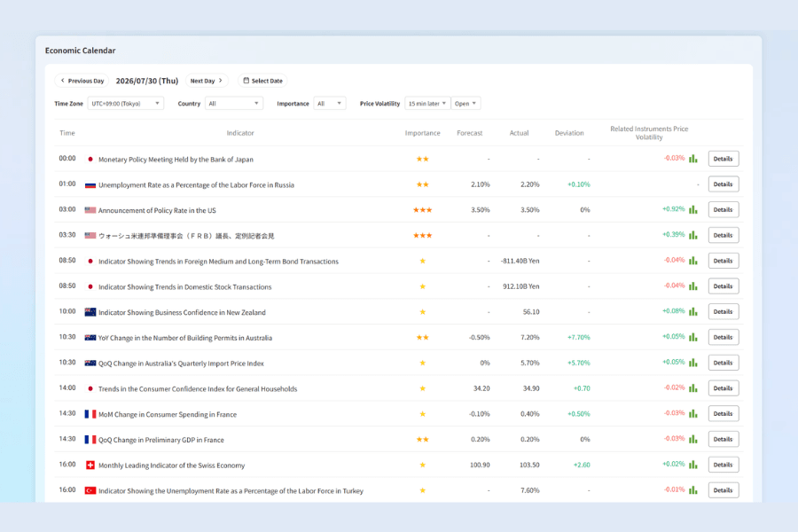The image size is (798, 532).
Task: Click US flag beside Announcement of Policy Rate
Action: pos(90,210)
